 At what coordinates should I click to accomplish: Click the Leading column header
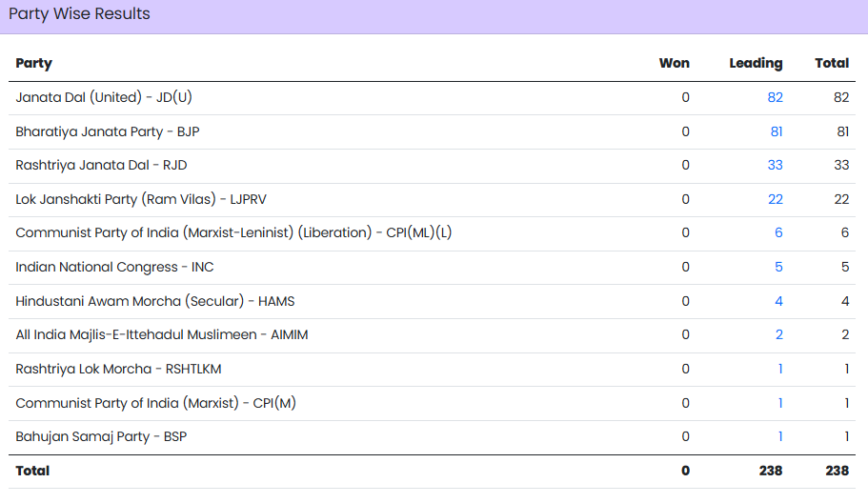click(x=756, y=63)
